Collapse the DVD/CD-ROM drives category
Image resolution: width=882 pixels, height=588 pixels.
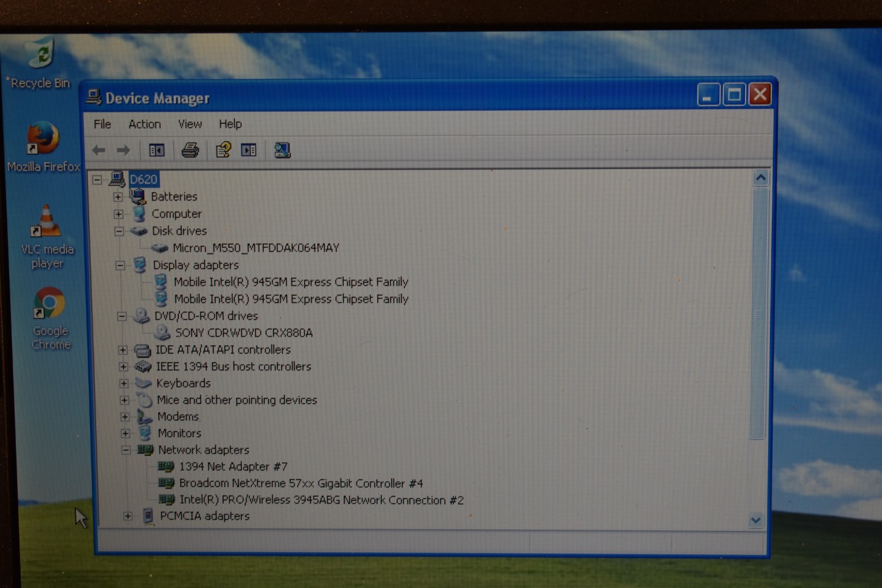click(121, 316)
